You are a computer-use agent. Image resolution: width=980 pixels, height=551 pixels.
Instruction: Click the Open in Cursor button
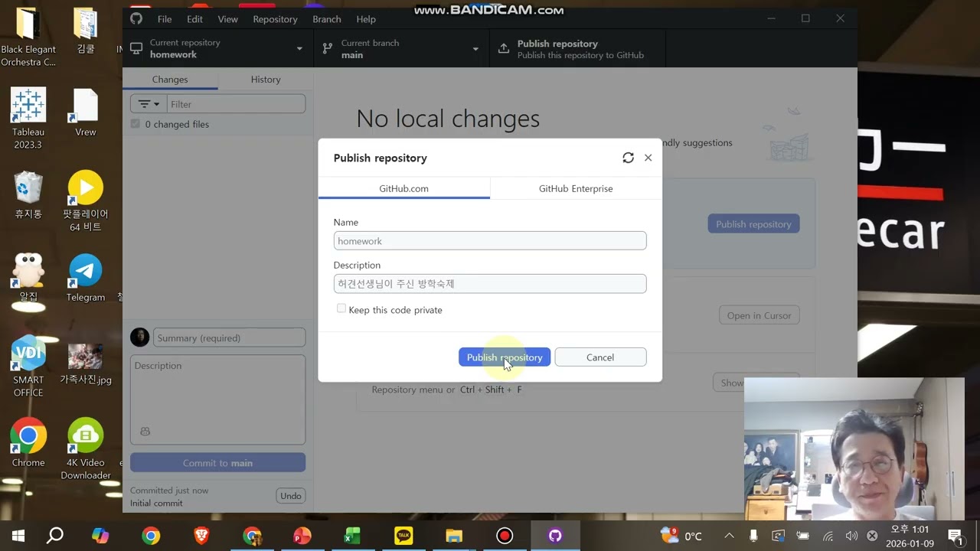[759, 315]
